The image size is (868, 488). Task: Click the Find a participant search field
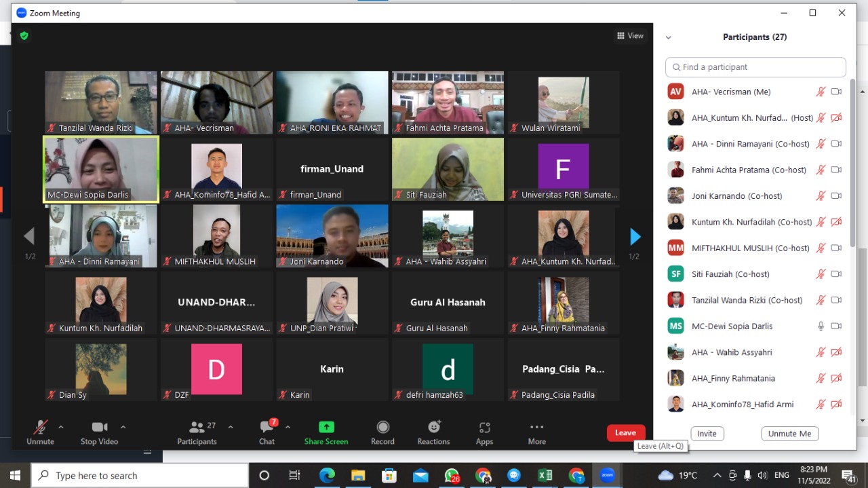click(x=755, y=67)
